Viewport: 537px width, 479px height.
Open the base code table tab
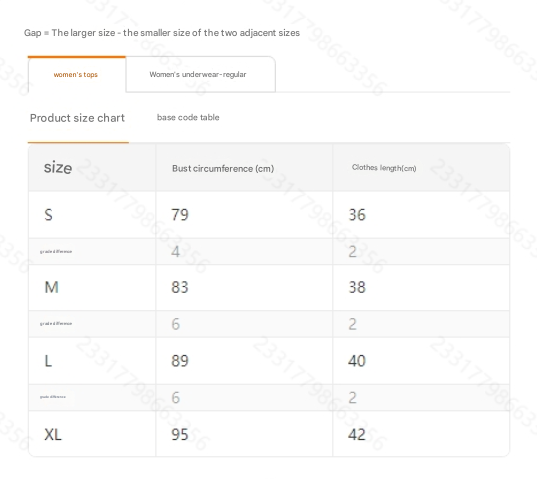188,117
